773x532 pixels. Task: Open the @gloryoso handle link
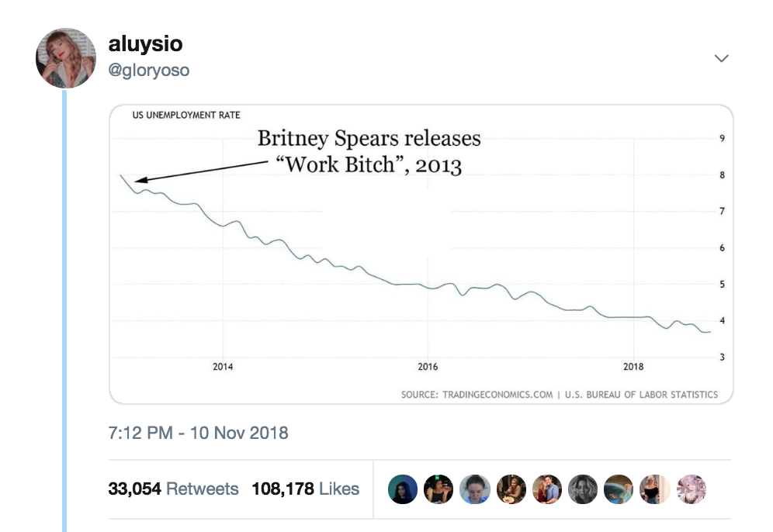[148, 70]
